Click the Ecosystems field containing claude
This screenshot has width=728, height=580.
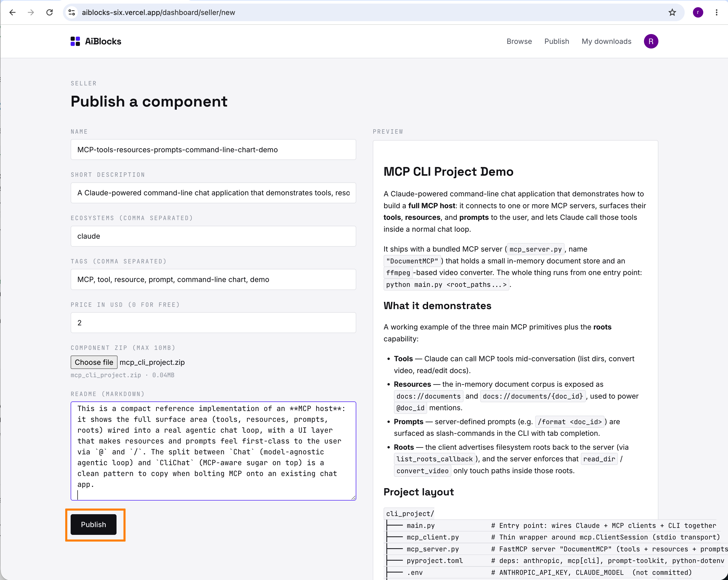[x=213, y=236]
